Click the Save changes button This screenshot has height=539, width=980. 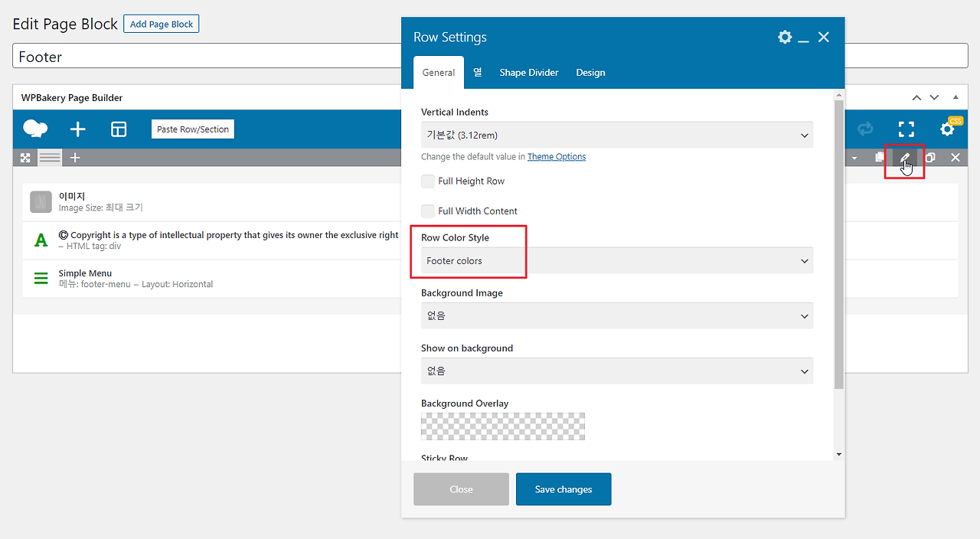pyautogui.click(x=563, y=489)
